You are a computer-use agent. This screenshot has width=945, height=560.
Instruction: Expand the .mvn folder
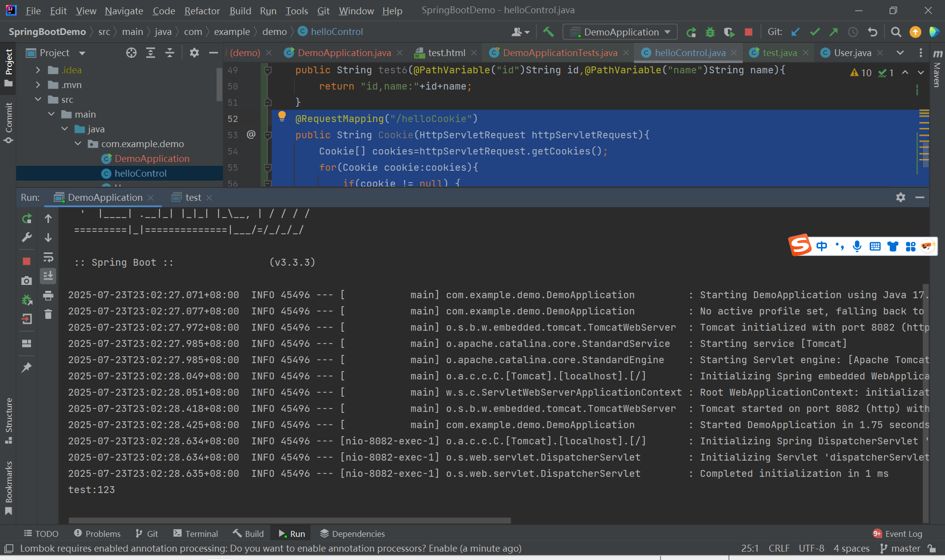pos(38,85)
